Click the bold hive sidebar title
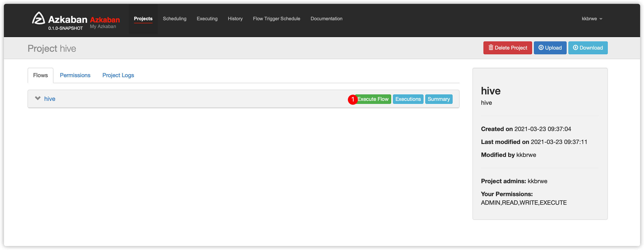The image size is (644, 250). tap(491, 91)
